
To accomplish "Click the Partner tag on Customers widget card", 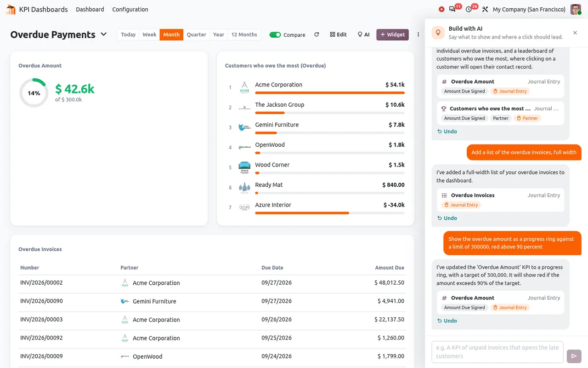I will click(x=501, y=118).
